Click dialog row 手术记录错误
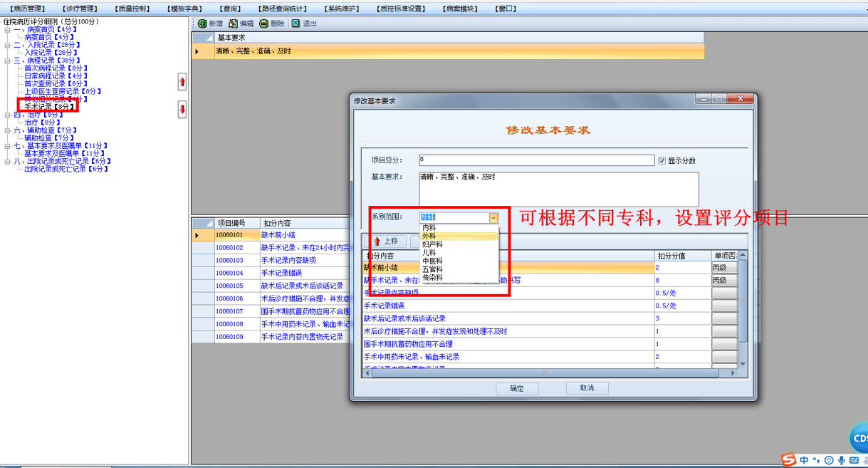 tap(508, 306)
